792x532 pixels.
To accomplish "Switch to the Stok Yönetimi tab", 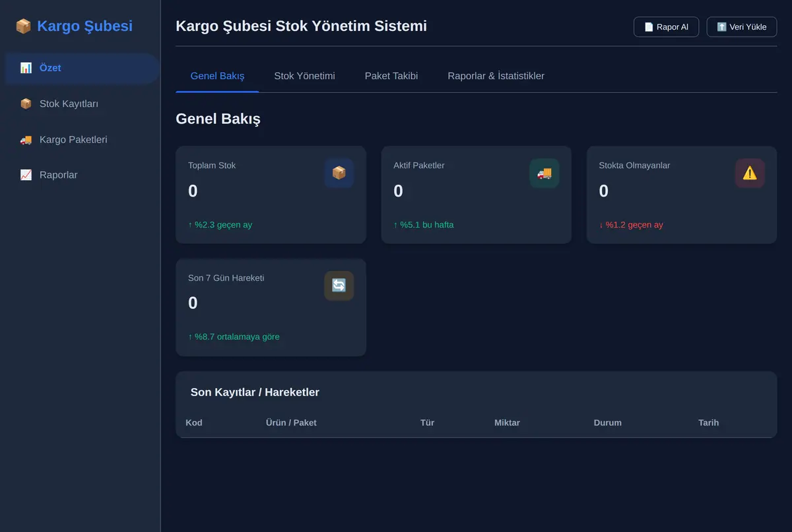I will point(304,76).
